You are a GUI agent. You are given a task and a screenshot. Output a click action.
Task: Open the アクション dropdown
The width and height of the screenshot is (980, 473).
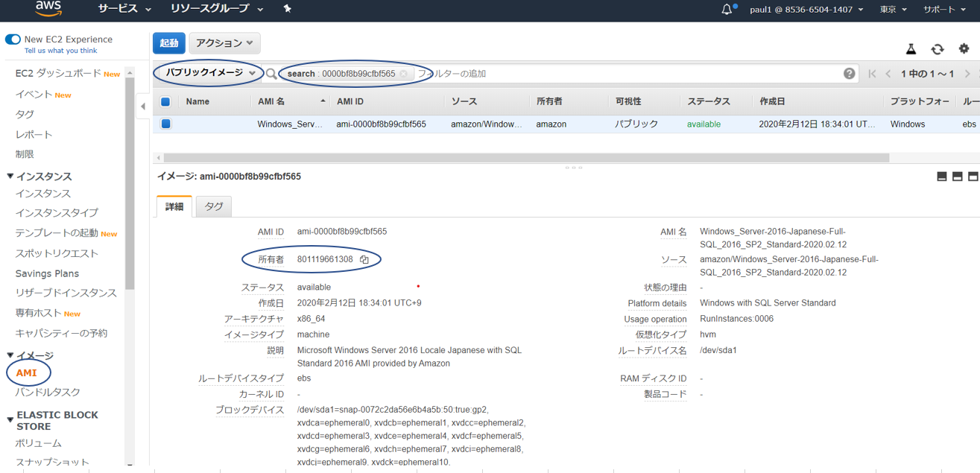click(224, 43)
